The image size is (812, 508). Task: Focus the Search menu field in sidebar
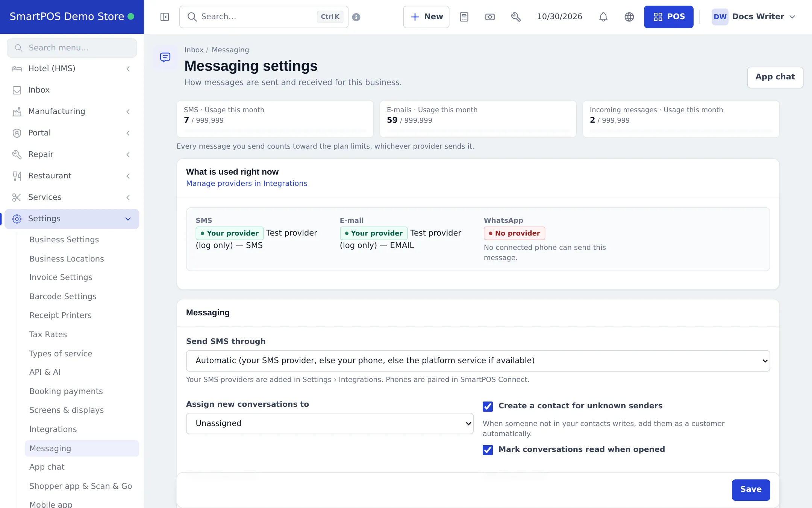click(x=72, y=48)
